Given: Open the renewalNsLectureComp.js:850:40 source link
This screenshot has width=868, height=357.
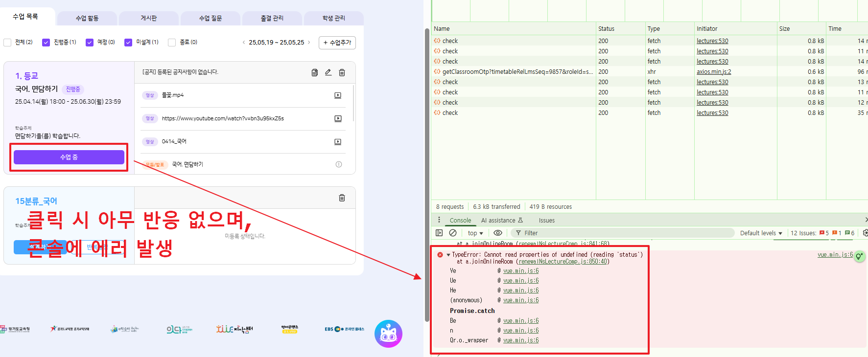Looking at the screenshot, I should click(563, 262).
